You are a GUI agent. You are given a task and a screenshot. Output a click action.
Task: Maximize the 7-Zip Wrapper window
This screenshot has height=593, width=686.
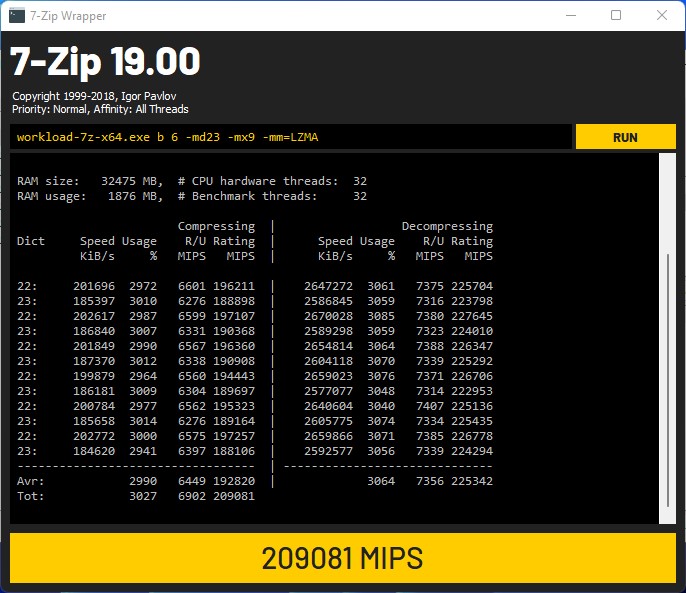616,15
